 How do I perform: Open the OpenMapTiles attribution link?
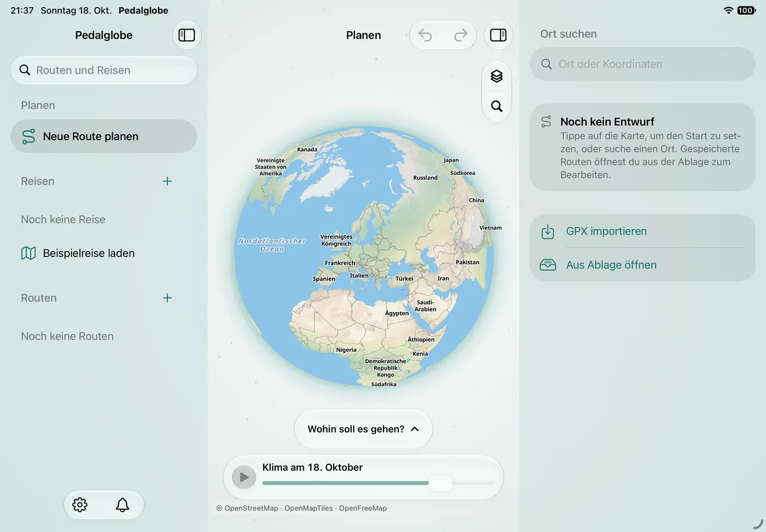pos(309,508)
